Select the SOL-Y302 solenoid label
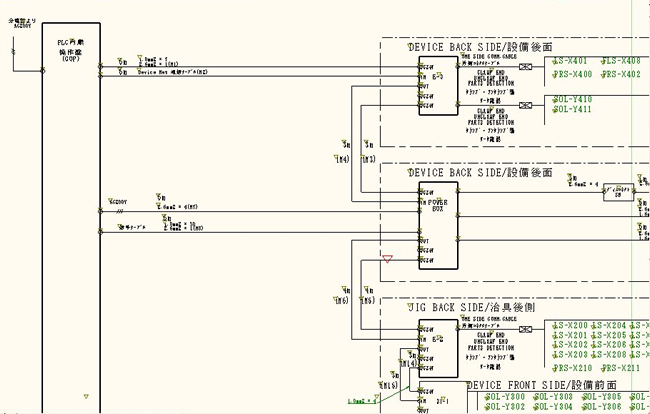The height and width of the screenshot is (414, 650). (x=505, y=407)
